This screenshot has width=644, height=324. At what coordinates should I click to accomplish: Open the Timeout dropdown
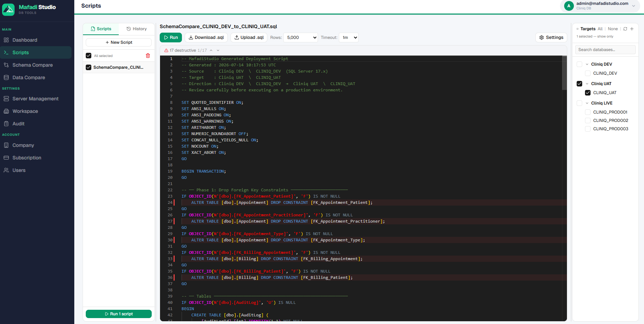click(349, 38)
